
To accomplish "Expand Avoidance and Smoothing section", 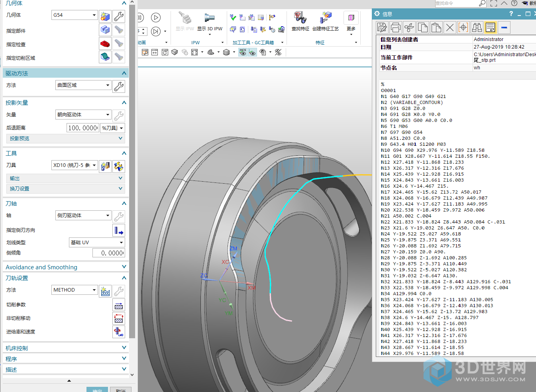I will pos(66,267).
